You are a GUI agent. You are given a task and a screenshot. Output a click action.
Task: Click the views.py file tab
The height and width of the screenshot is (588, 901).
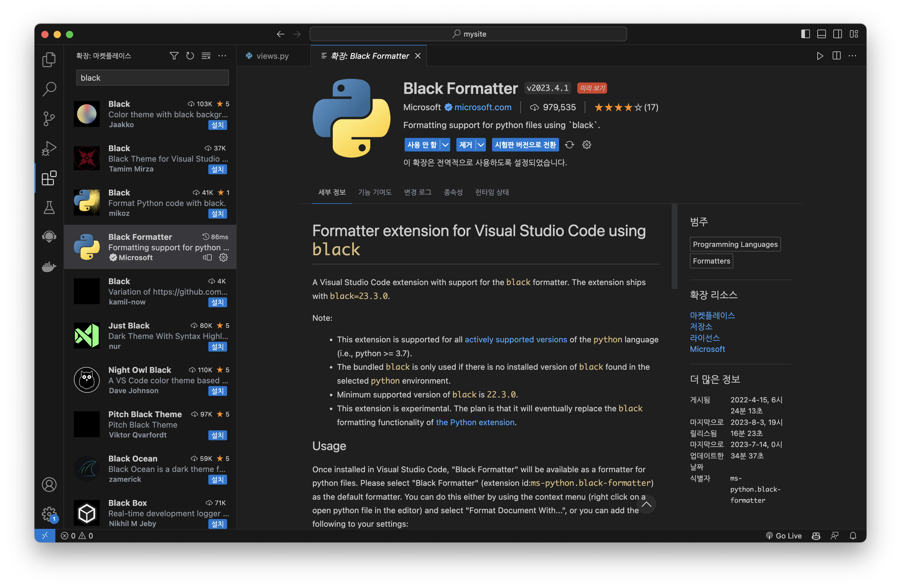(x=273, y=55)
